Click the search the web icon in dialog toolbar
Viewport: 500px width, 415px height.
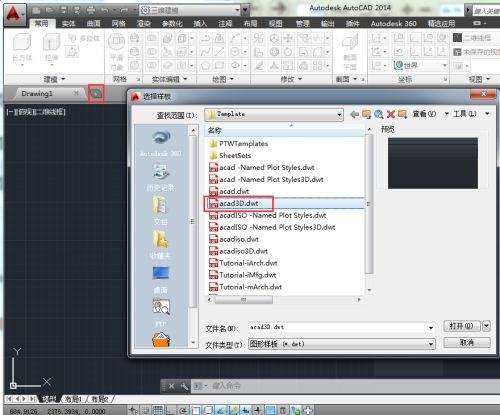[378, 114]
